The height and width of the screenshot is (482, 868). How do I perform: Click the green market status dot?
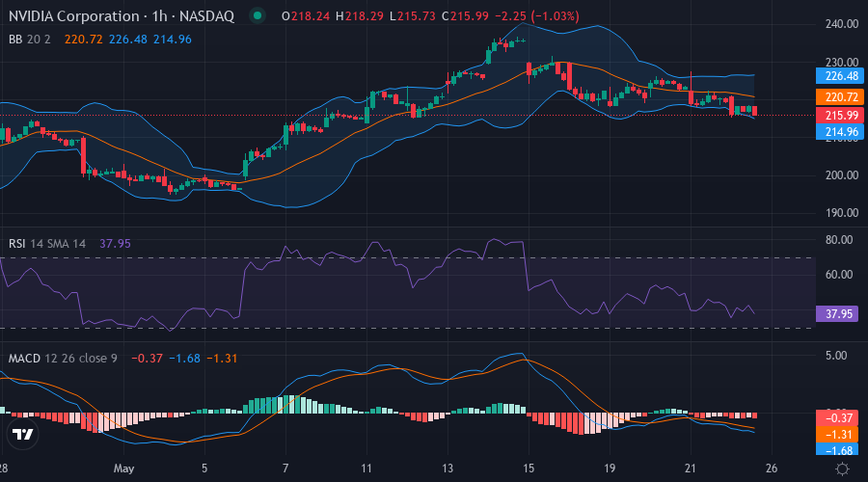tap(257, 15)
